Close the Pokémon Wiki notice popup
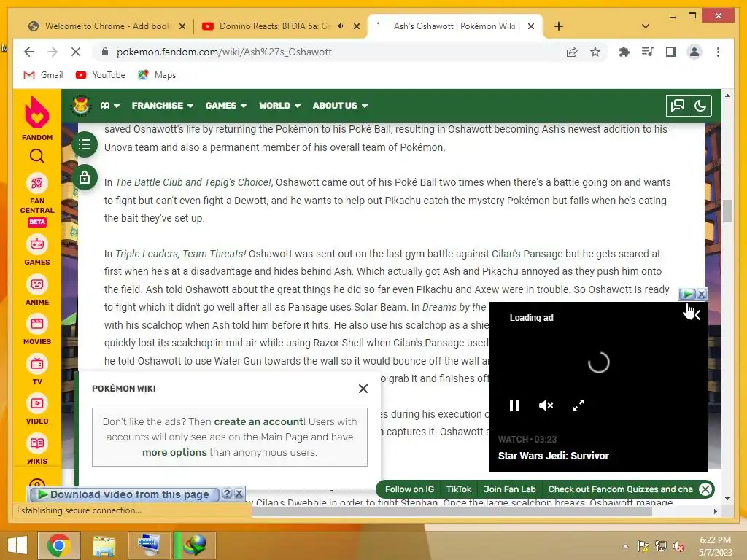This screenshot has width=747, height=560. coord(363,389)
